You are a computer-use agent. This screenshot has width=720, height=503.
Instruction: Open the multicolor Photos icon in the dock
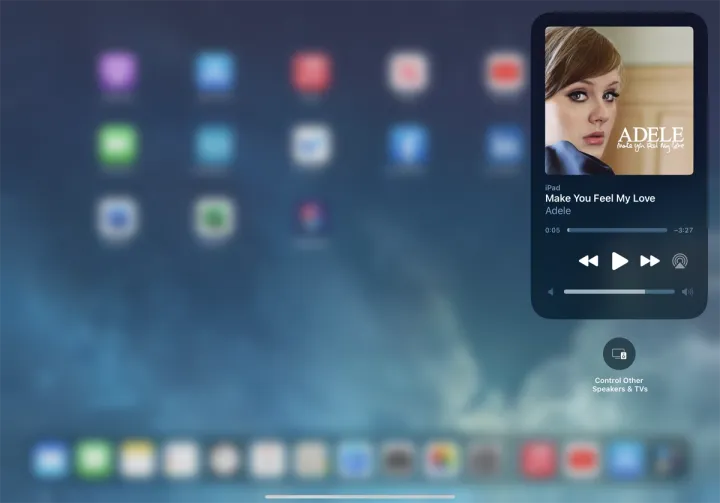(441, 459)
